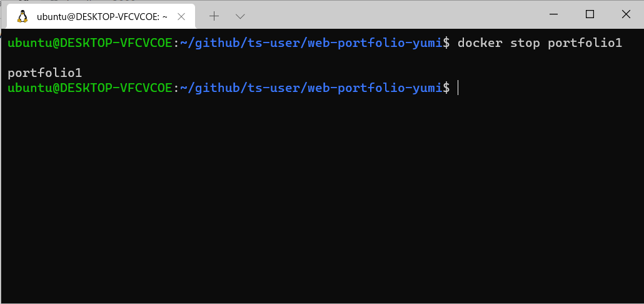Click green username on last prompt line

[90, 88]
